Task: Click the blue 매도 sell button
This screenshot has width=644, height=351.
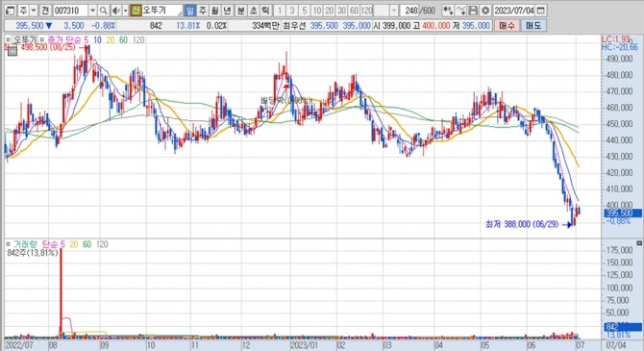Action: click(533, 25)
